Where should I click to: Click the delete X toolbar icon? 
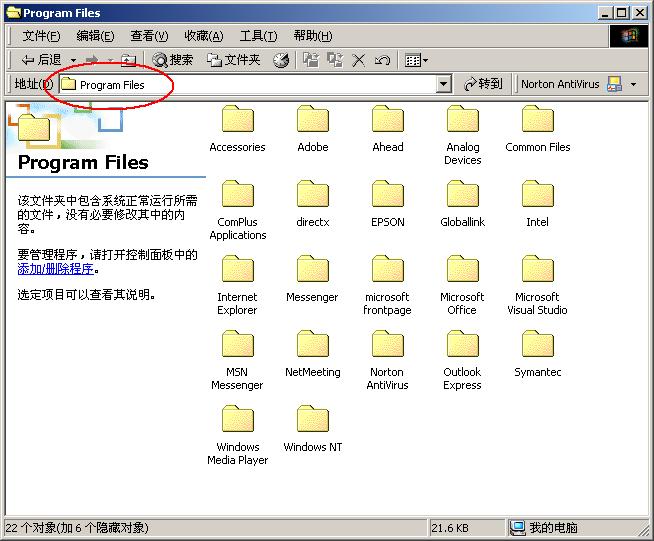click(x=358, y=60)
